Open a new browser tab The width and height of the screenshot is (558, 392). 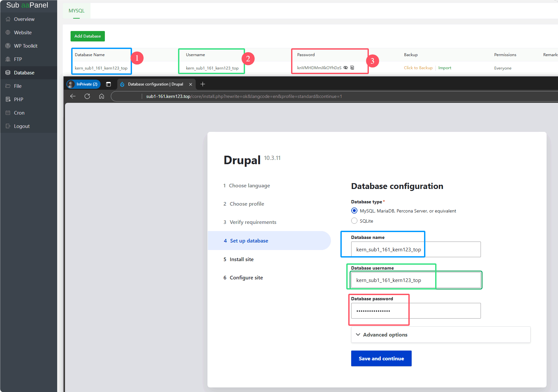(203, 84)
